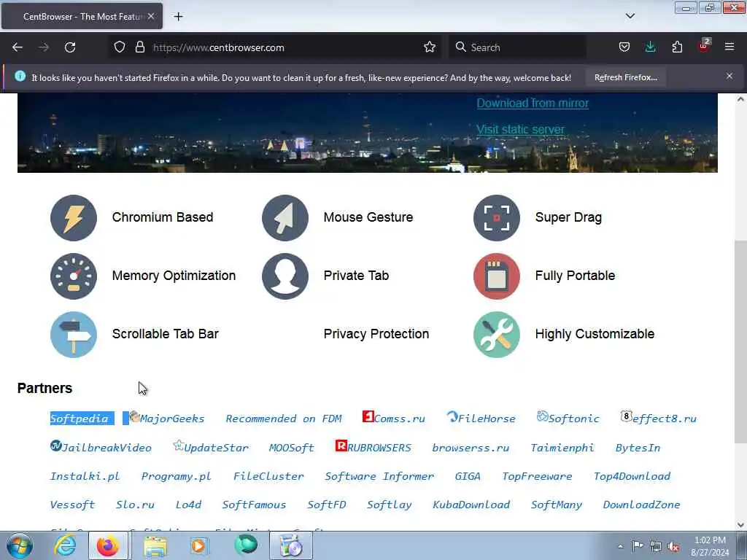Open the Taimienphi partner link

tap(562, 448)
